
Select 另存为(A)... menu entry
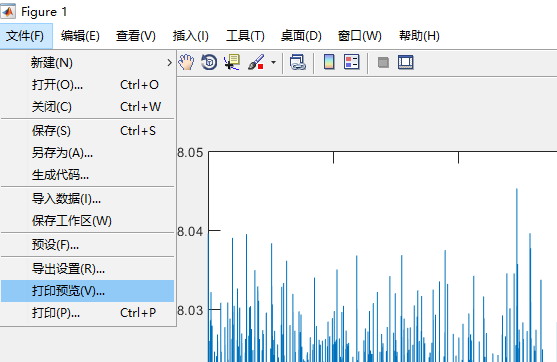87,153
